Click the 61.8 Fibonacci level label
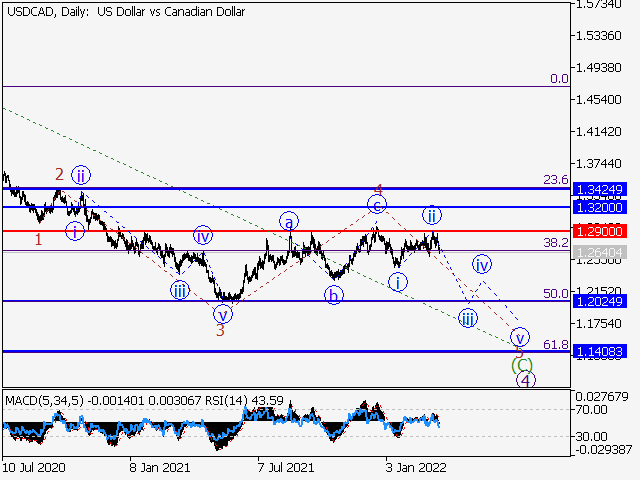The image size is (640, 480). tap(556, 345)
